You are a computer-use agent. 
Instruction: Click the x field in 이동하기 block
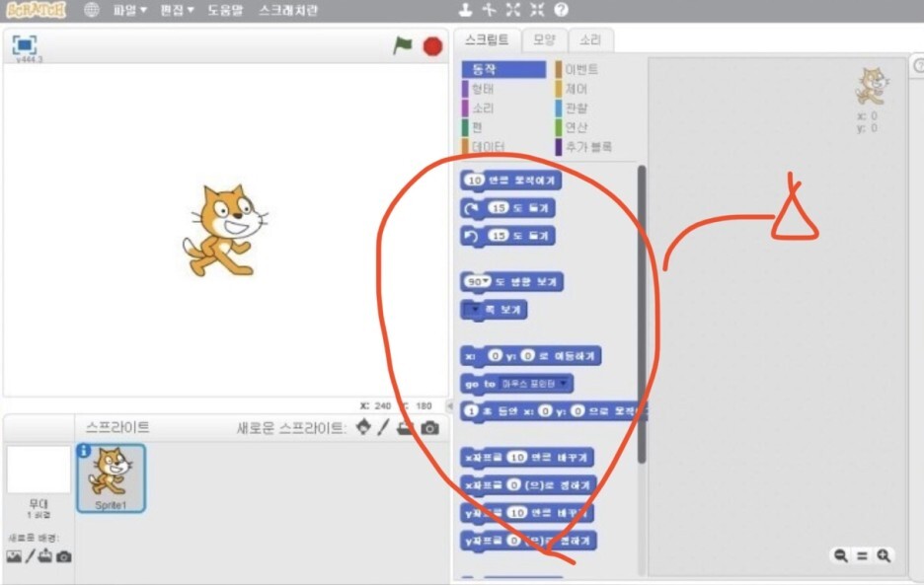(x=495, y=355)
